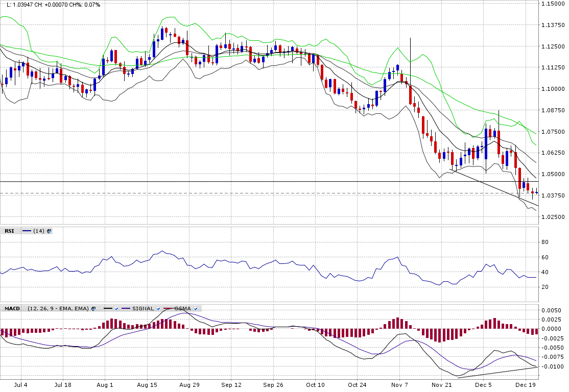Click the 1.10000 price axis label
569x392 pixels.
tap(553, 89)
